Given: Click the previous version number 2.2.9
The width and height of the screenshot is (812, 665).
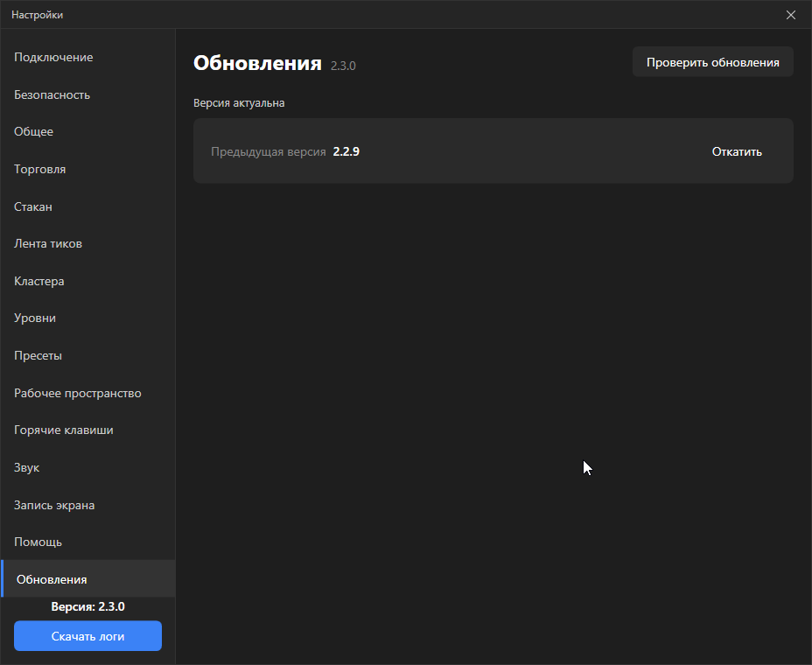Looking at the screenshot, I should 346,151.
